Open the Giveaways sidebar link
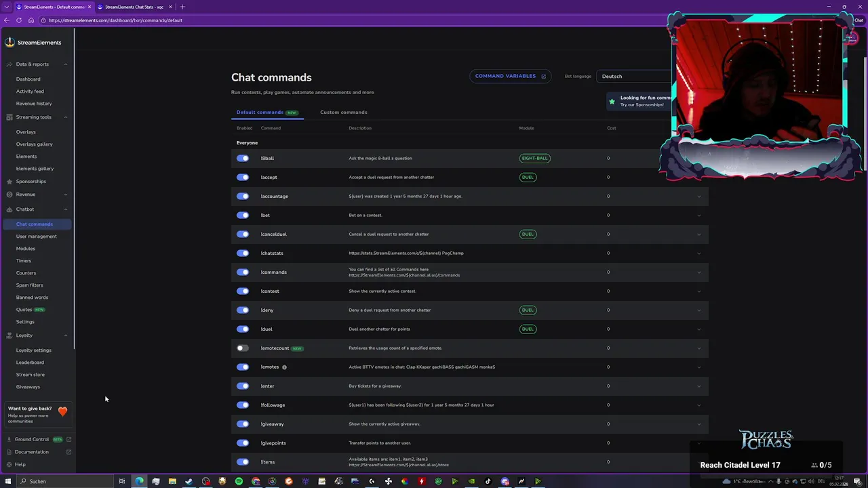The height and width of the screenshot is (488, 868). tap(28, 387)
